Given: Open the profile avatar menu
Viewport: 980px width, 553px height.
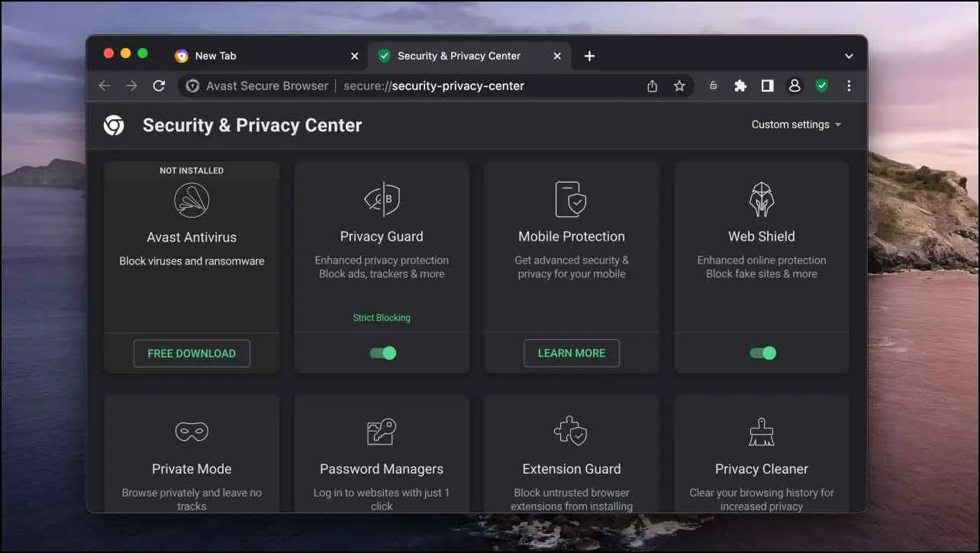Looking at the screenshot, I should (795, 86).
